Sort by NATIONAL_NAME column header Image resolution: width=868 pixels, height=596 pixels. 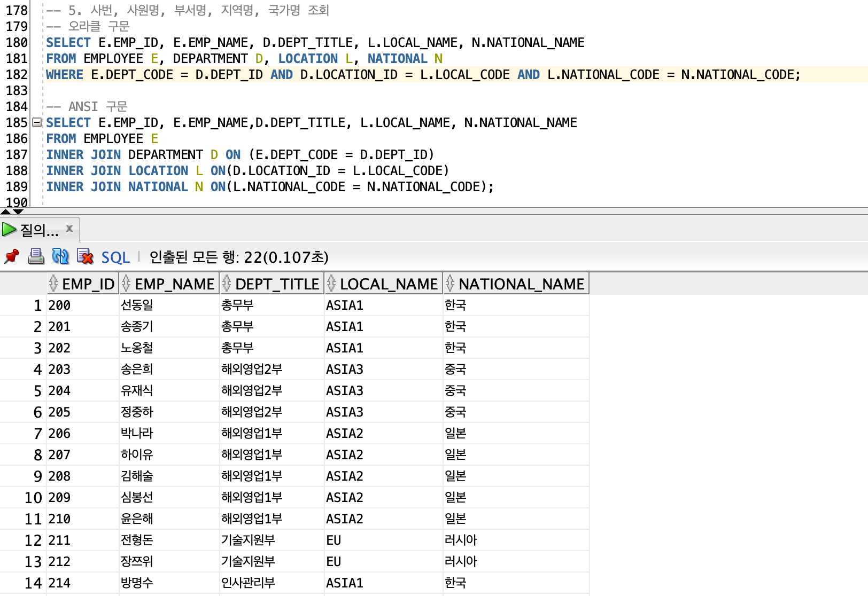coord(516,284)
